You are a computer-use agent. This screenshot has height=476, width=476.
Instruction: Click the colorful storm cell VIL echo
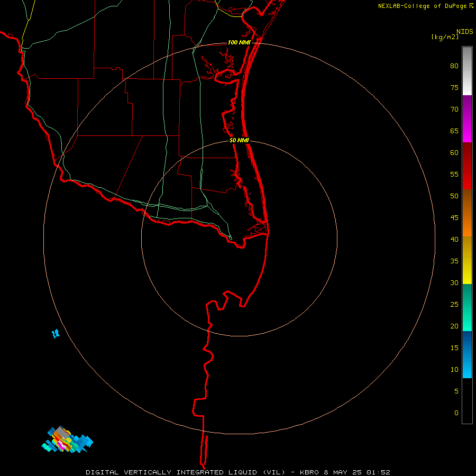coord(67,440)
